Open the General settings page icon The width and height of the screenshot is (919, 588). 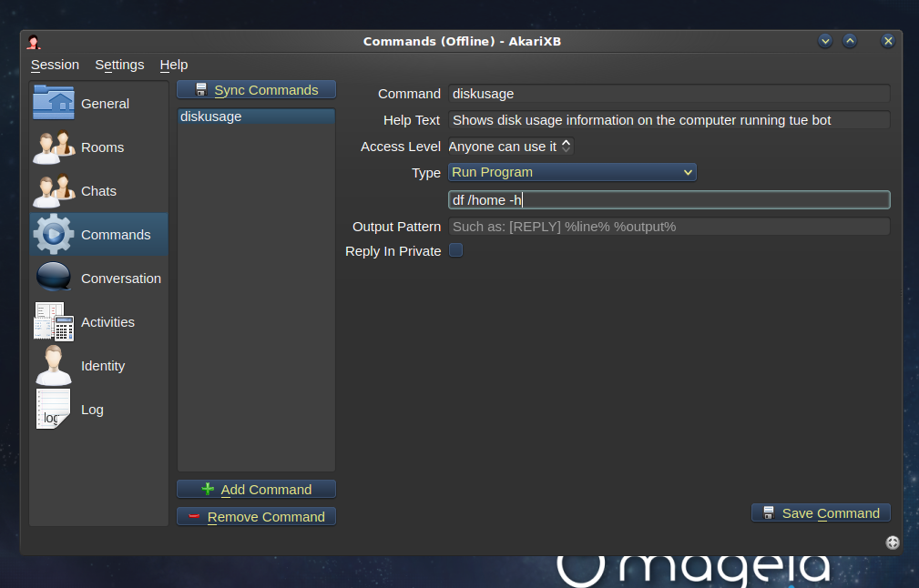click(x=54, y=103)
